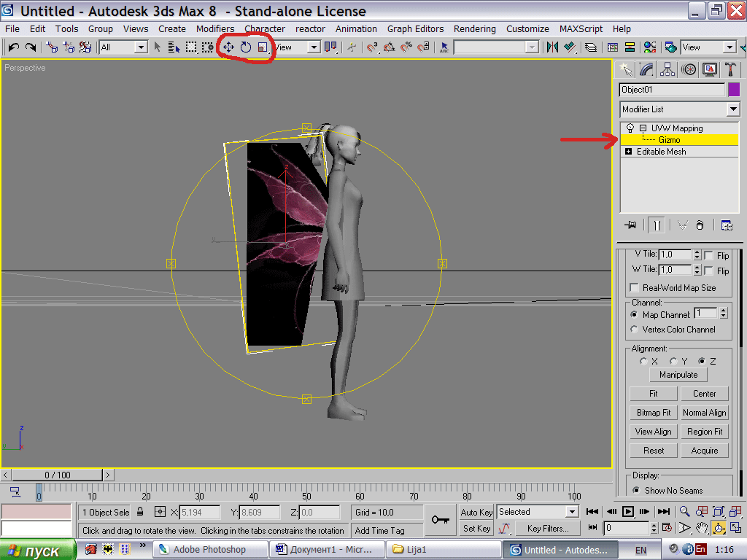
Task: Click Remove Modifier trash icon
Action: pos(700,225)
